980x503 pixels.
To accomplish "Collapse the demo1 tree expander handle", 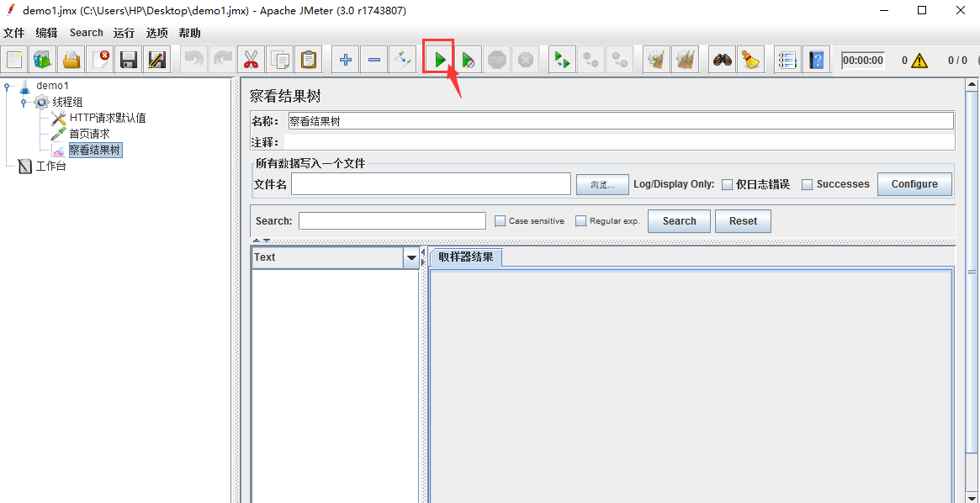I will pyautogui.click(x=7, y=87).
